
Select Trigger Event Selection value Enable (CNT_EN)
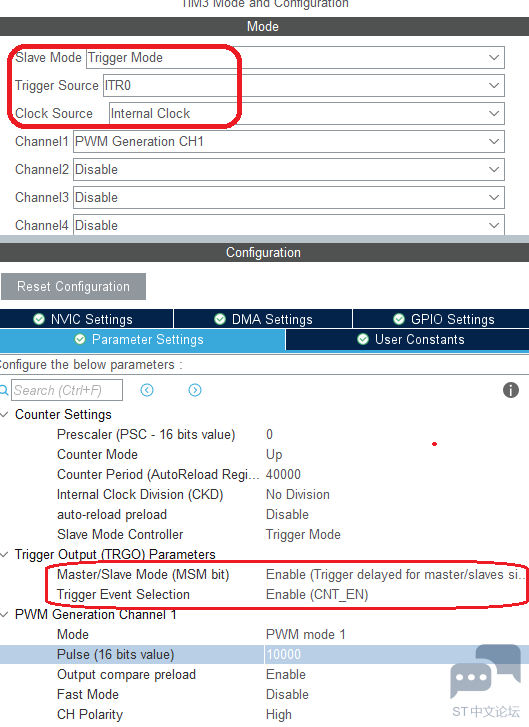click(x=317, y=594)
